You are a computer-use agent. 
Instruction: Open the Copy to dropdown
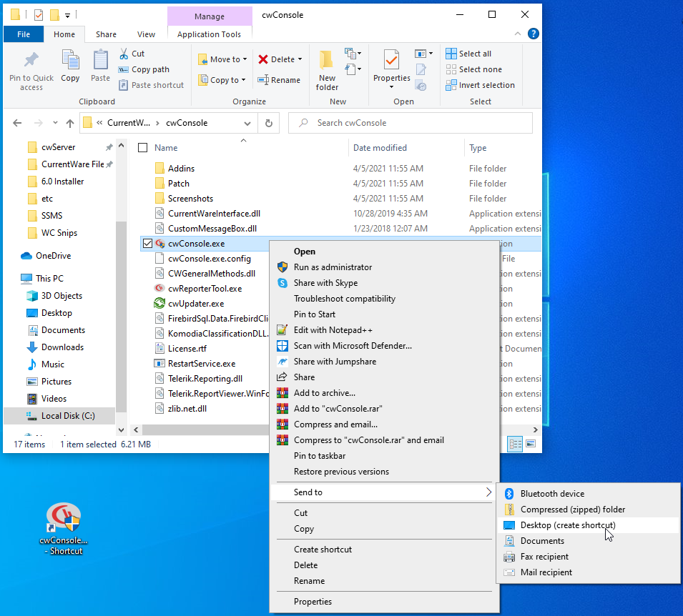pyautogui.click(x=222, y=80)
